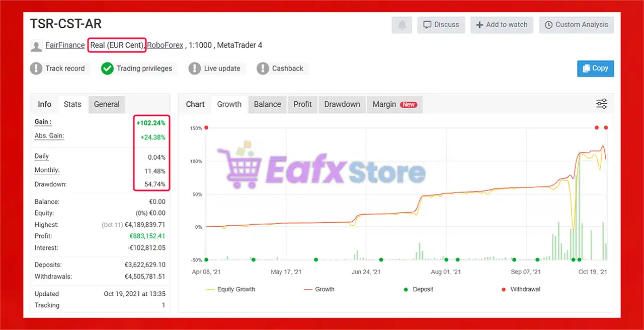Image resolution: width=644 pixels, height=330 pixels.
Task: Click the €4,505,781.51 withdrawals value
Action: (x=145, y=277)
